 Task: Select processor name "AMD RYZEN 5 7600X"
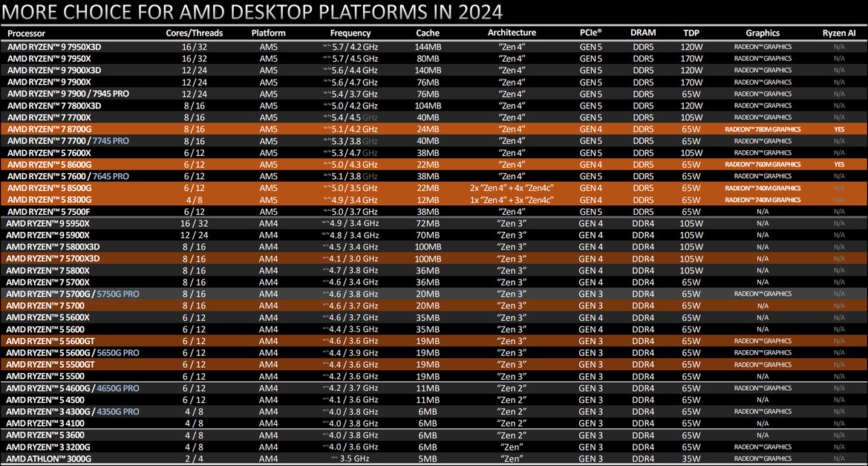49,153
